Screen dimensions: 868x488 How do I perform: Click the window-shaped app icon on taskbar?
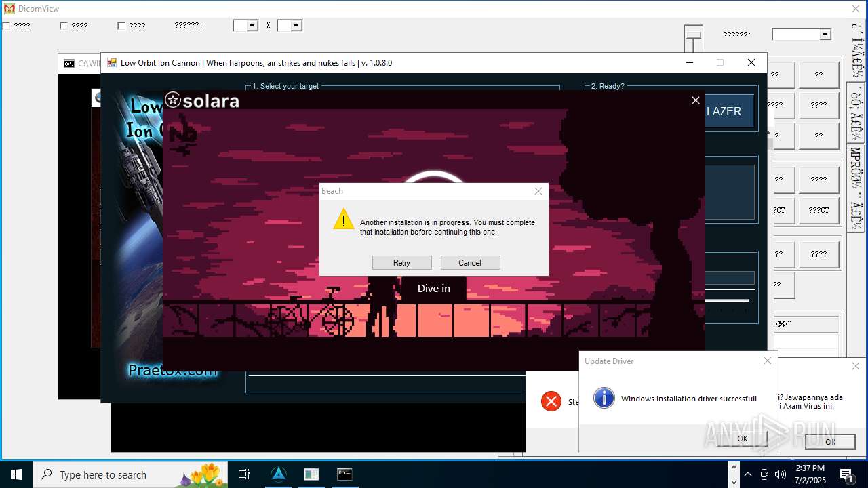(x=311, y=474)
